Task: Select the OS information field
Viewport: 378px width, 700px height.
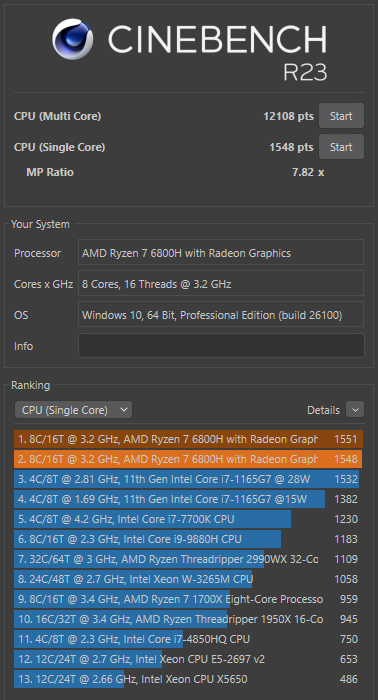Action: 221,315
